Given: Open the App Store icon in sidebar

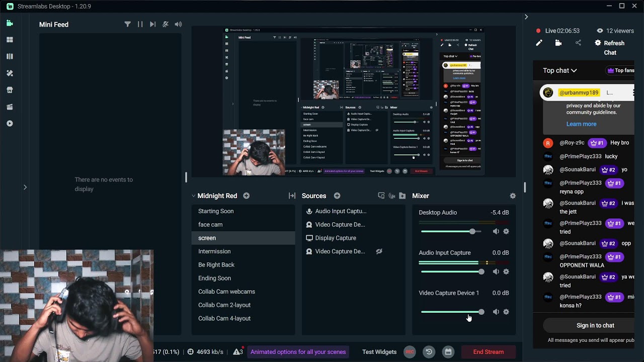Looking at the screenshot, I should [10, 90].
